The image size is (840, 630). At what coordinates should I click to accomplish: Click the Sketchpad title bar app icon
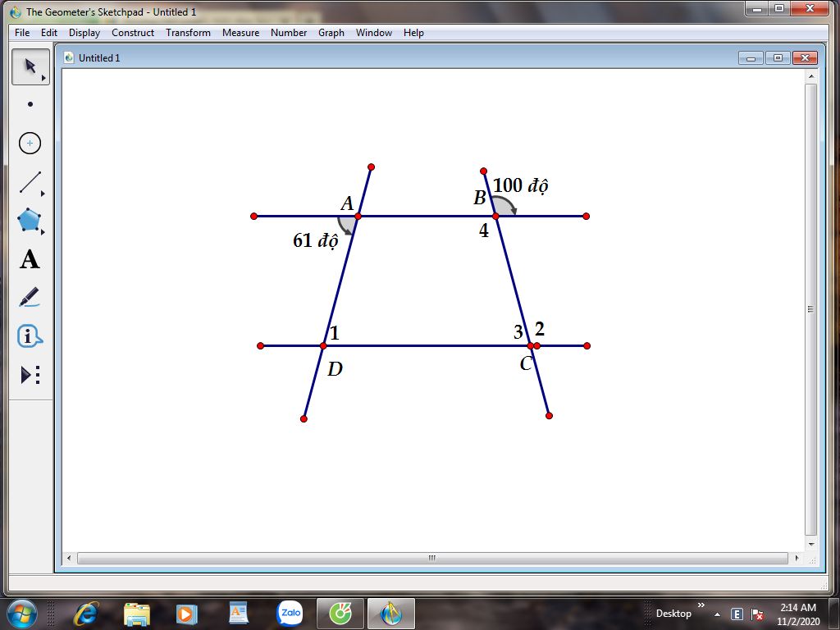(x=15, y=11)
